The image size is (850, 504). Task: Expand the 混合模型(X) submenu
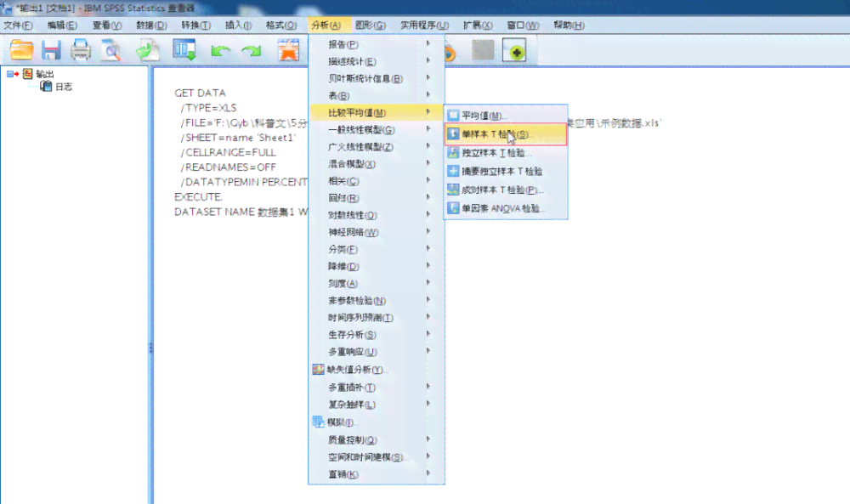[377, 164]
